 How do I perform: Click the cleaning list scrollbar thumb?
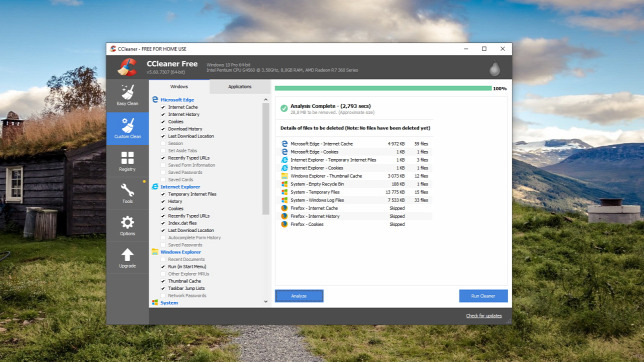265,159
